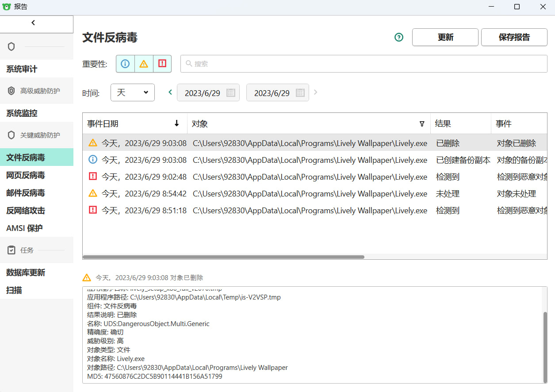Click the shield icon beside 高级威胁防护
555x392 pixels.
[11, 91]
